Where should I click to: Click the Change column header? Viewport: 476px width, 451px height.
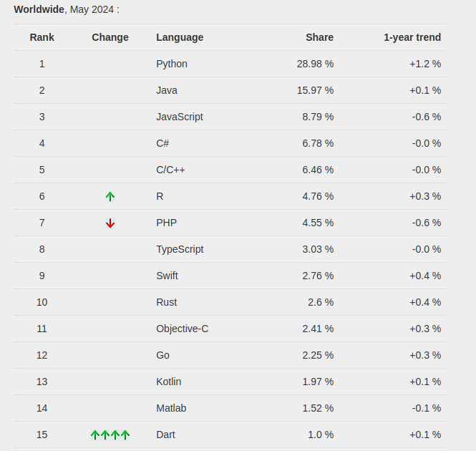(110, 37)
